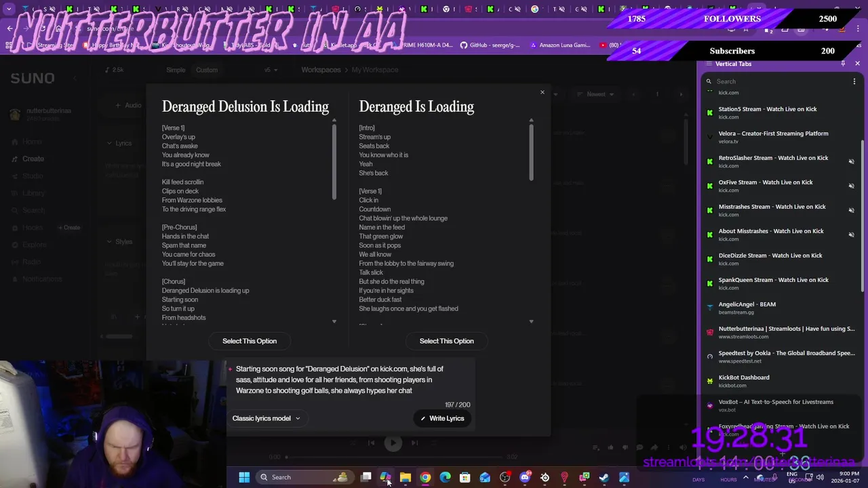The image size is (868, 488).
Task: Close the Vertical Tabs panel
Action: tap(857, 64)
